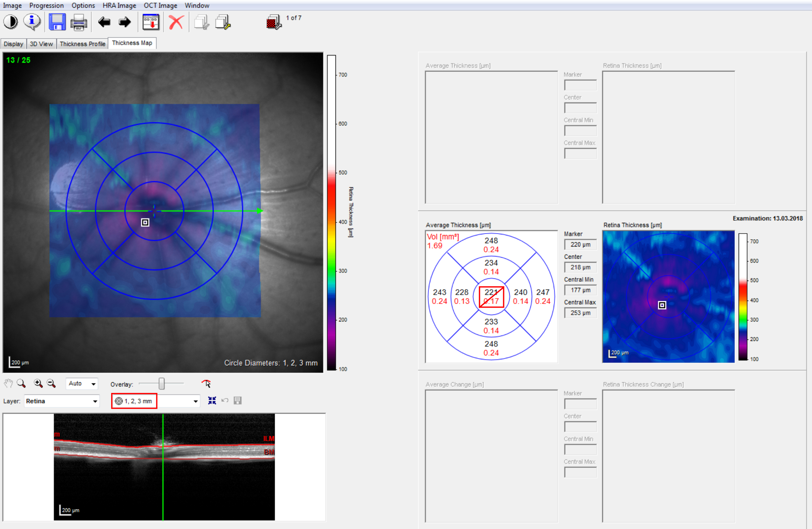Screen dimensions: 812x529
Task: Open the Progression menu
Action: [46, 5]
